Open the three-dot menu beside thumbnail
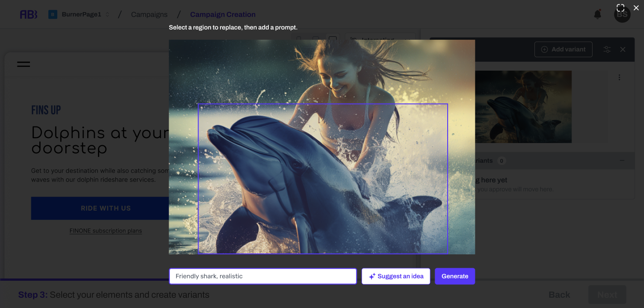 (619, 77)
